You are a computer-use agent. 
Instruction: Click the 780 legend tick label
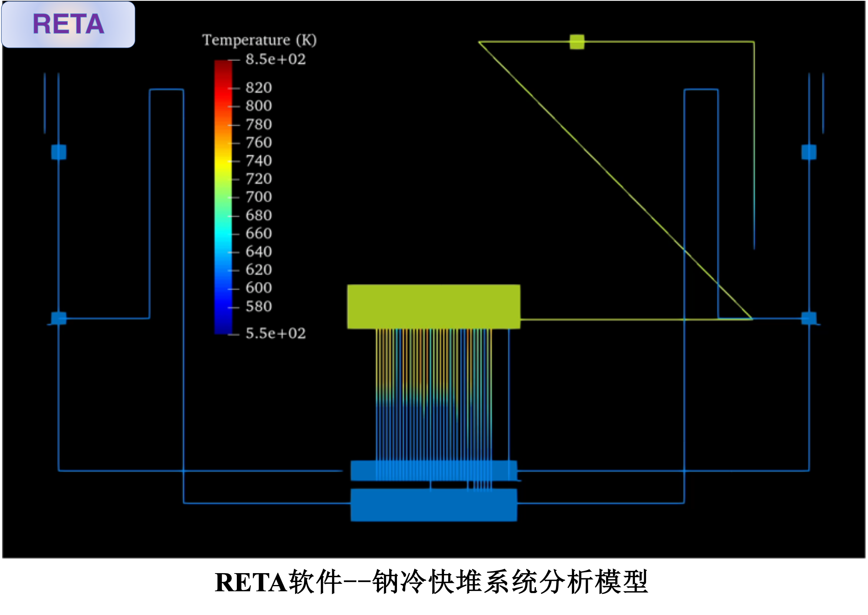pyautogui.click(x=259, y=125)
